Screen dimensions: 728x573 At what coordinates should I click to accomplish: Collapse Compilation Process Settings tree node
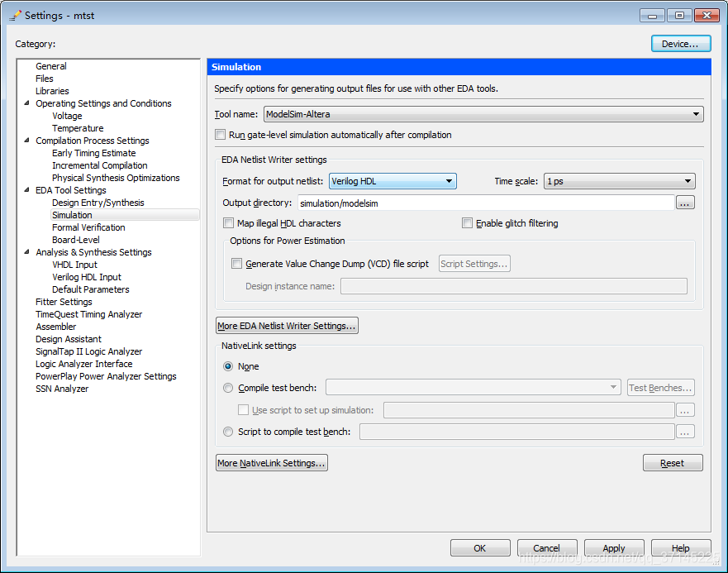point(27,141)
